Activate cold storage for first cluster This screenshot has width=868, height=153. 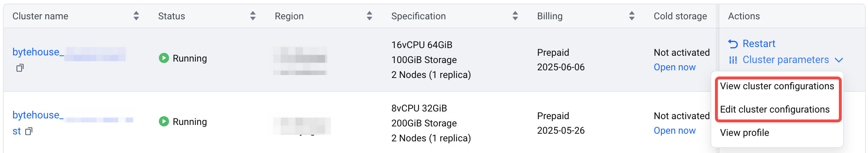[x=675, y=67]
